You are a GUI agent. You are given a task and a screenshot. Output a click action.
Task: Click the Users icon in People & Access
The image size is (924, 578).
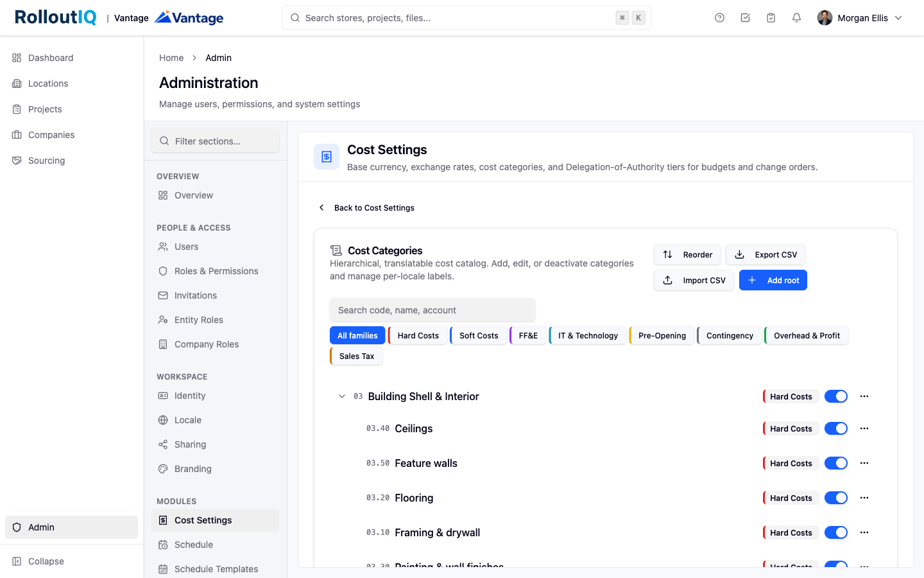click(x=163, y=247)
